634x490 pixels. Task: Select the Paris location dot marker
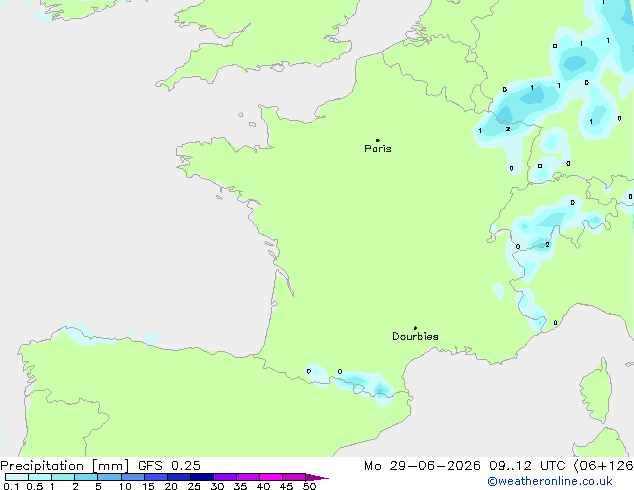pos(378,140)
